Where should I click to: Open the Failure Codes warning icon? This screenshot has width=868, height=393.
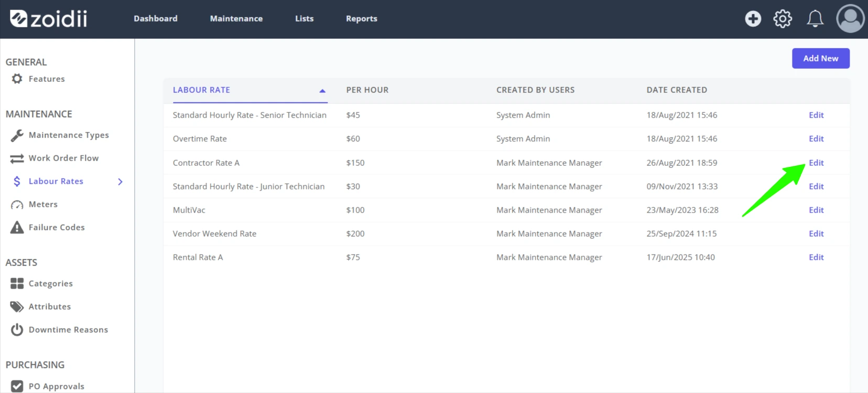point(17,227)
